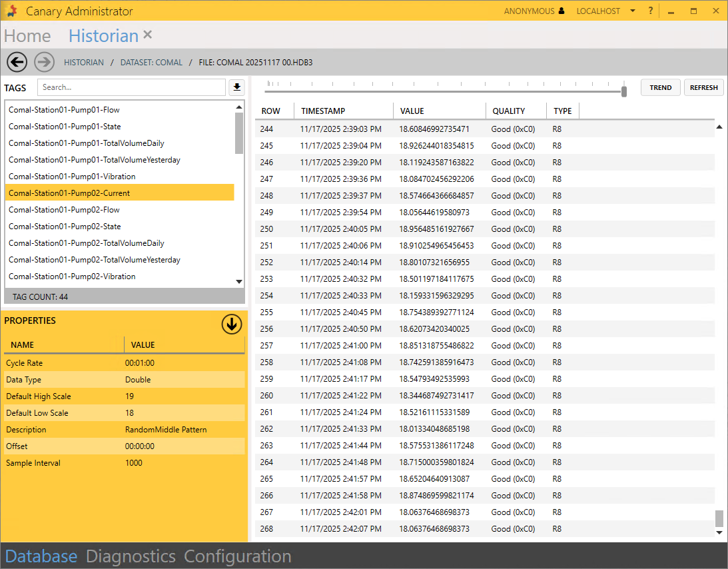
Task: Click the help question mark icon
Action: 651,11
